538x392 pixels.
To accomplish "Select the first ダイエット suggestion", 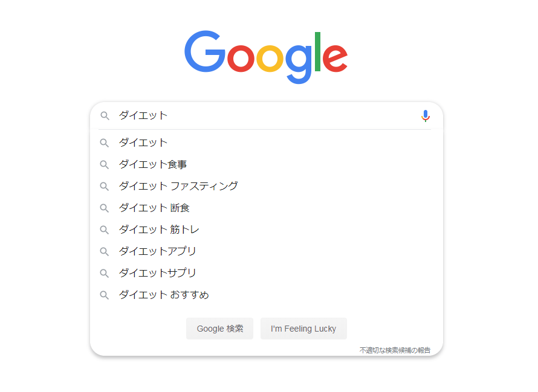I will 266,143.
